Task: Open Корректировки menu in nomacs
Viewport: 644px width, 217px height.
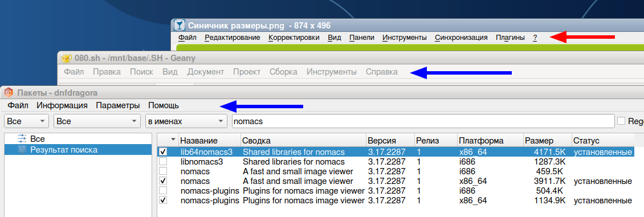Action: [294, 38]
